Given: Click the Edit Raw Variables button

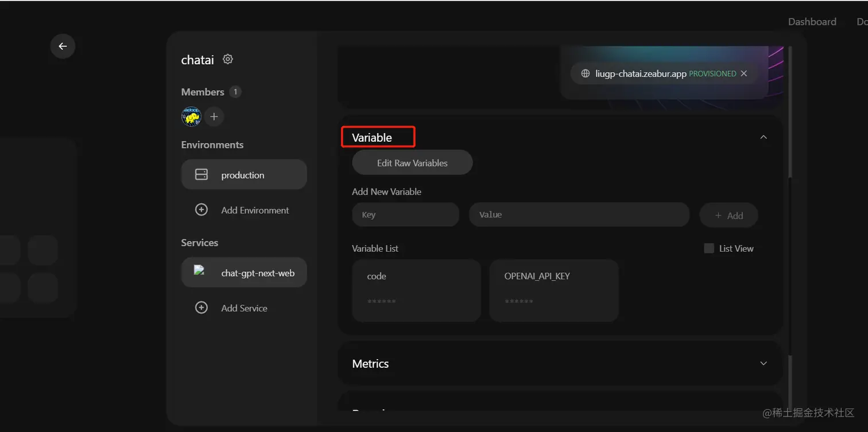Looking at the screenshot, I should tap(412, 162).
